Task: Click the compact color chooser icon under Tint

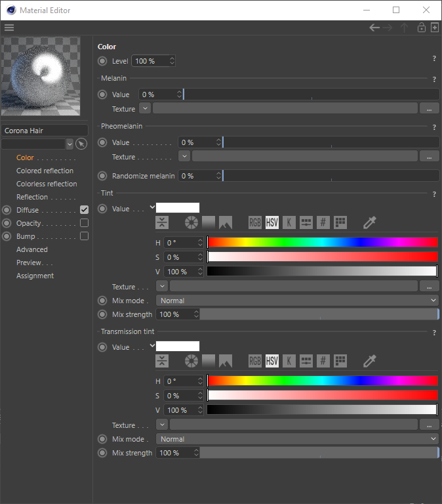Action: (x=162, y=222)
